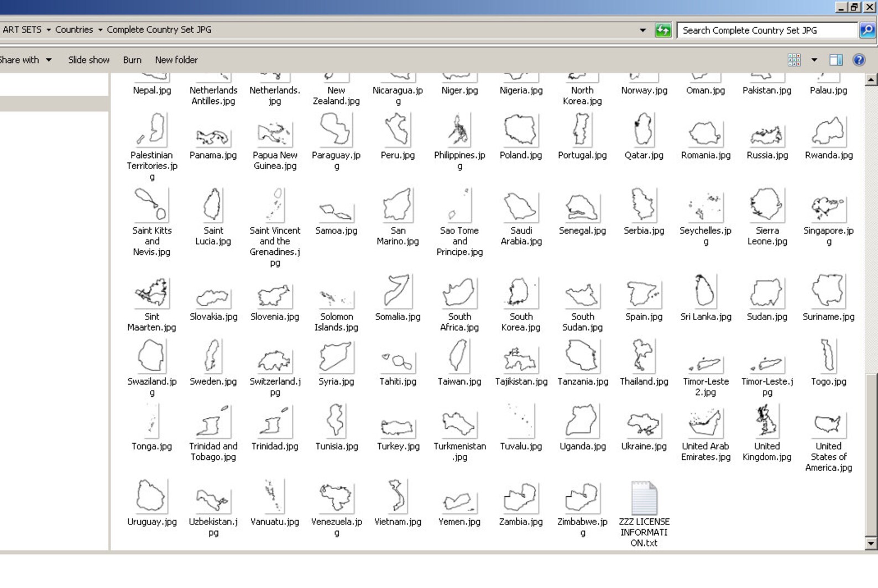This screenshot has width=878, height=588.
Task: Select the Zimbabwe.jpg thumbnail
Action: (582, 497)
